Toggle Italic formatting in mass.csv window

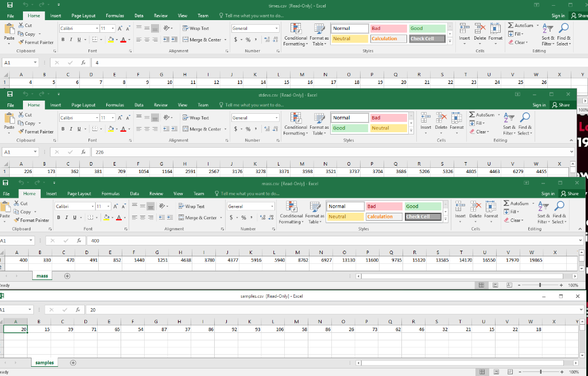pyautogui.click(x=65, y=217)
